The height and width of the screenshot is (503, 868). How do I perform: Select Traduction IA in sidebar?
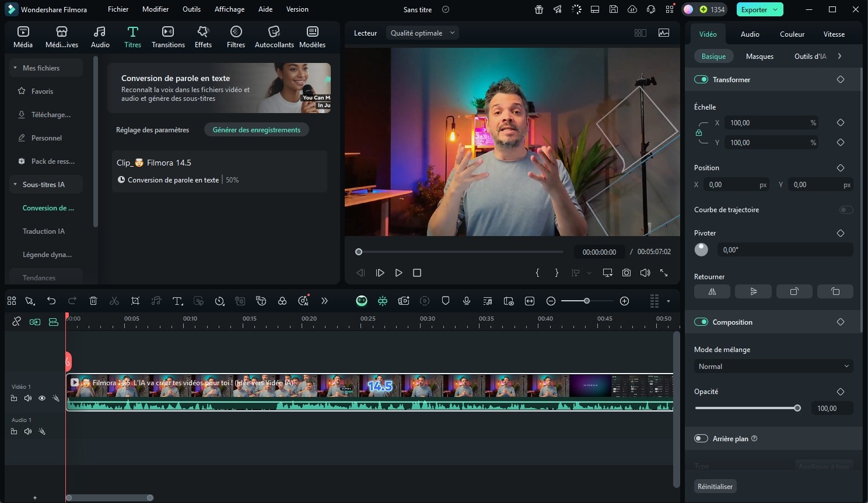(x=44, y=231)
